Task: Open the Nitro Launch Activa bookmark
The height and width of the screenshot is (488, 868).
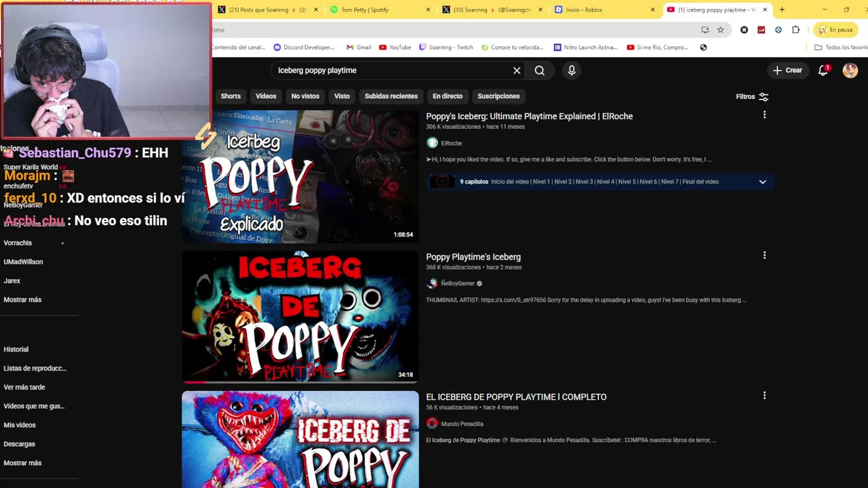Action: click(585, 47)
